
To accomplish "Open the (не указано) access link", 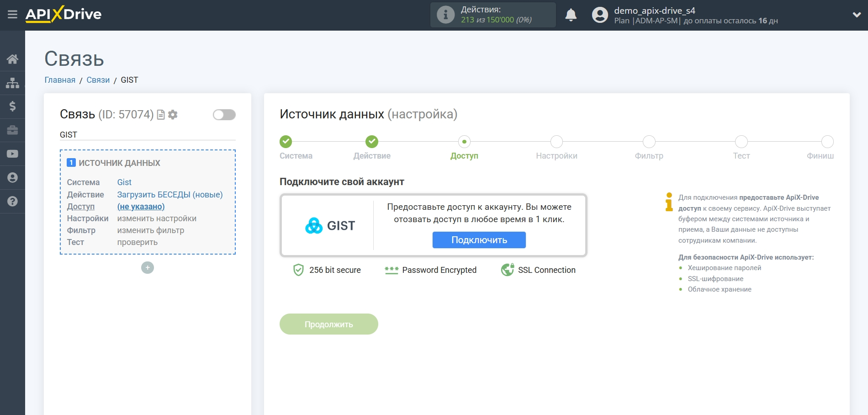I will pos(142,206).
